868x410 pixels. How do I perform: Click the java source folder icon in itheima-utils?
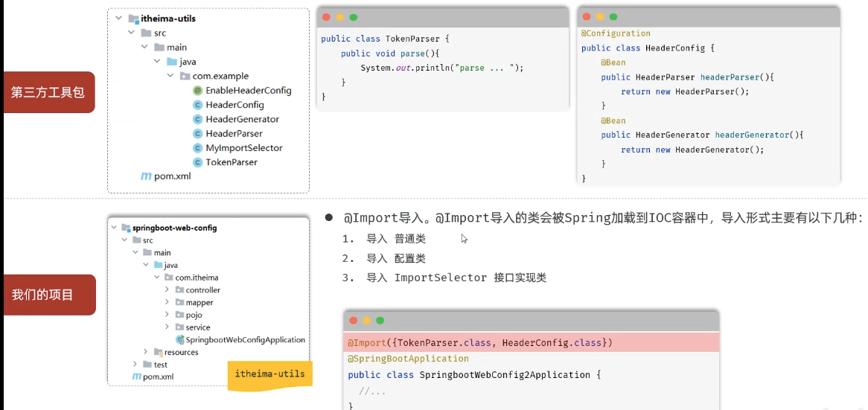click(x=172, y=62)
